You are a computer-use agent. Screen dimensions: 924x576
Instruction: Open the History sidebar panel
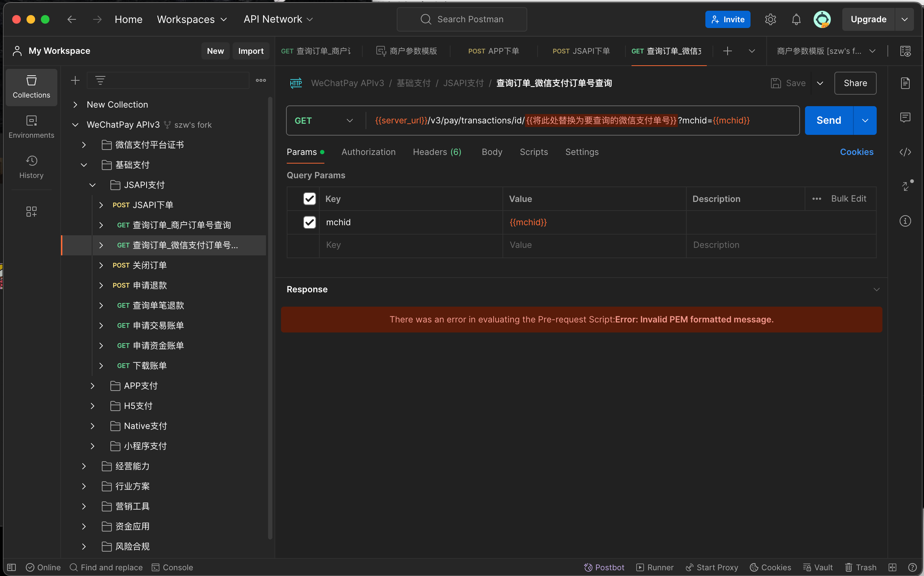tap(31, 167)
